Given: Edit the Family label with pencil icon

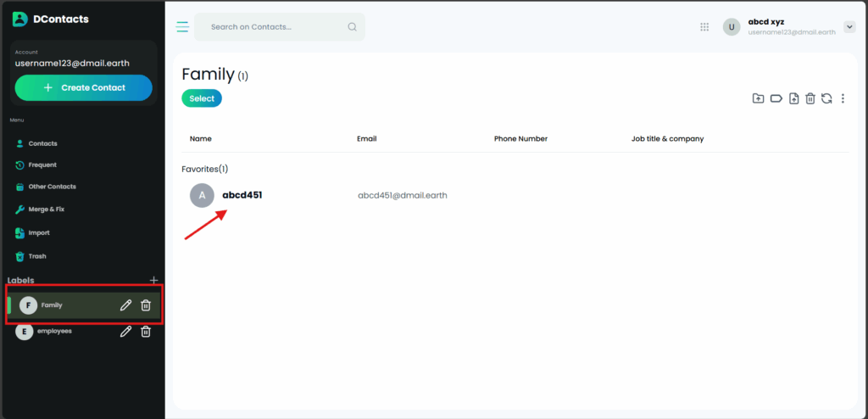Looking at the screenshot, I should click(x=125, y=305).
